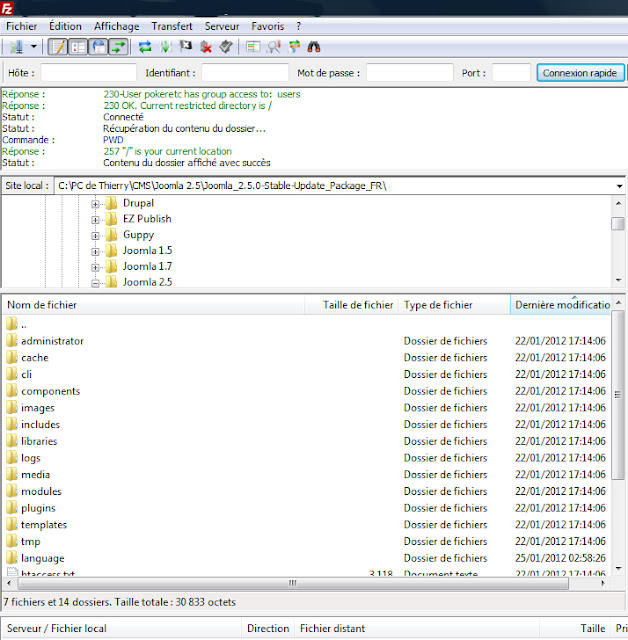Sort queue by Serveur / Fichier local
The width and height of the screenshot is (628, 640).
point(122,628)
